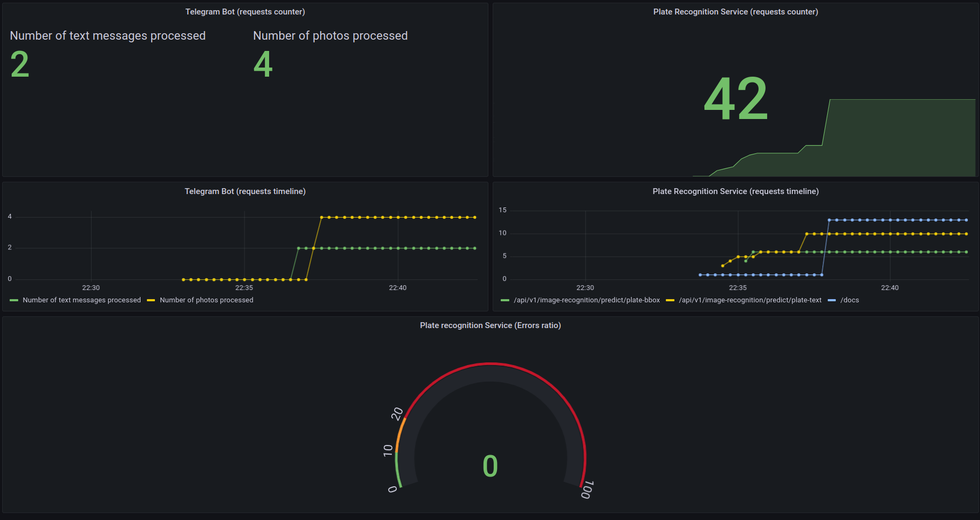Viewport: 980px width, 520px height.
Task: Click gauge maximum label 100
Action: (587, 490)
